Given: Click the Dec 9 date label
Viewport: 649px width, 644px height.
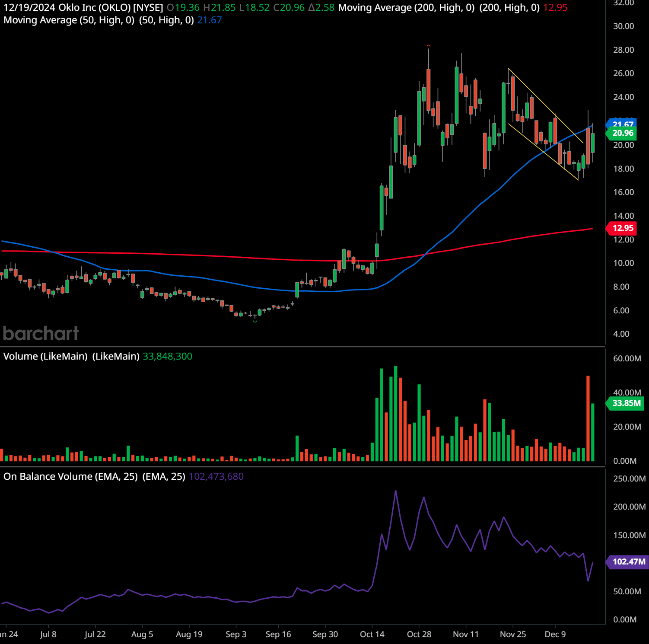Looking at the screenshot, I should 555,634.
